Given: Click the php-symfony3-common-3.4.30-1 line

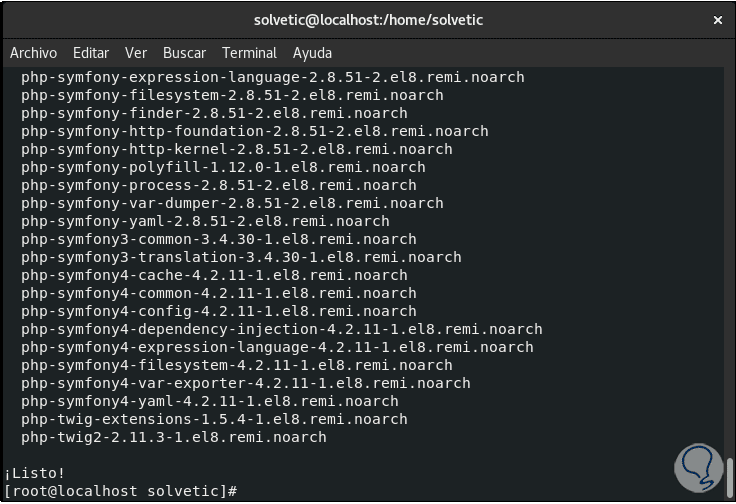Looking at the screenshot, I should click(218, 239).
